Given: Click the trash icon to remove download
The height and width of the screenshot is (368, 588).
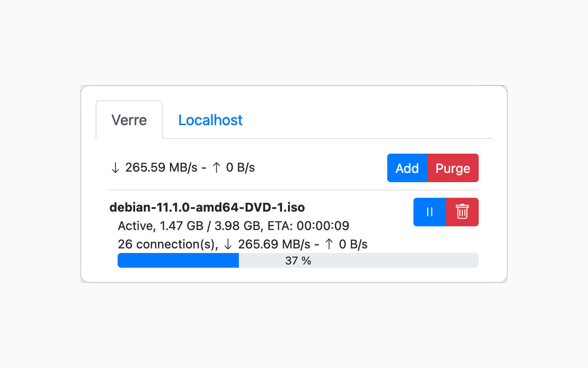Looking at the screenshot, I should [462, 212].
